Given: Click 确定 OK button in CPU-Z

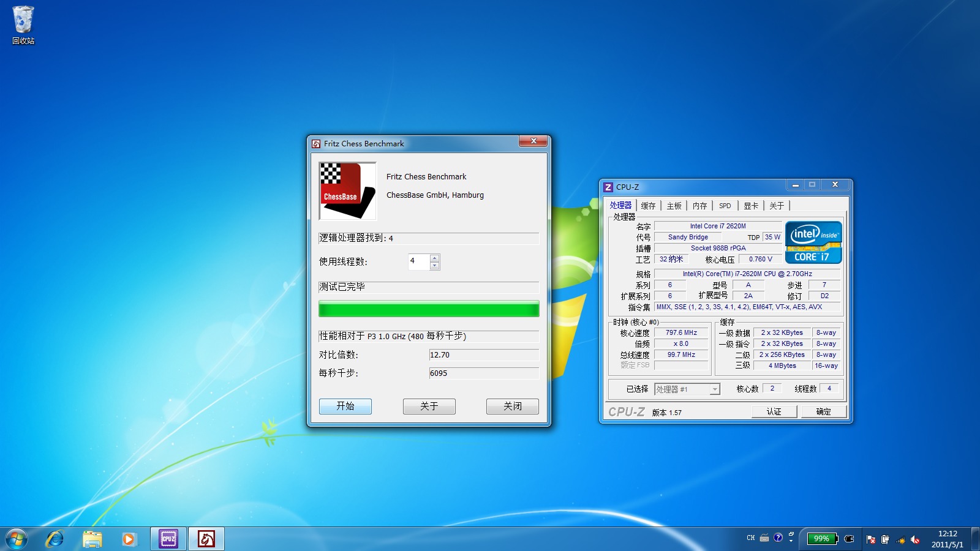Looking at the screenshot, I should tap(824, 412).
